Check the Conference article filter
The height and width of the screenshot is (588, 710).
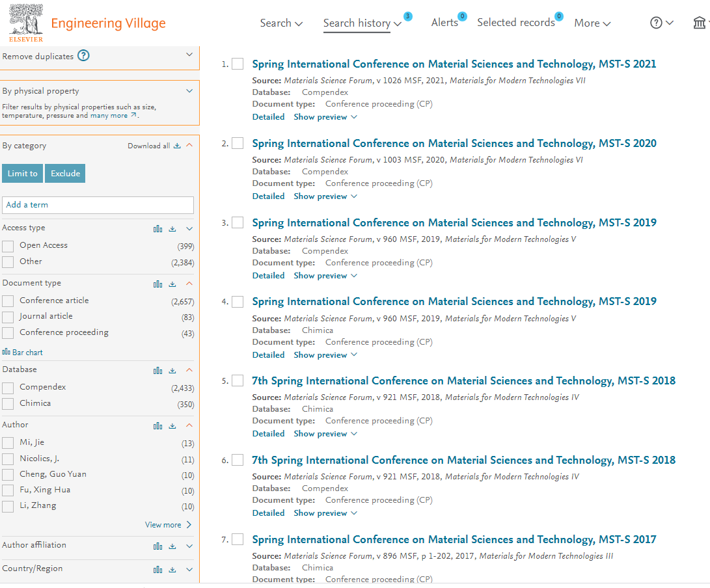[8, 301]
